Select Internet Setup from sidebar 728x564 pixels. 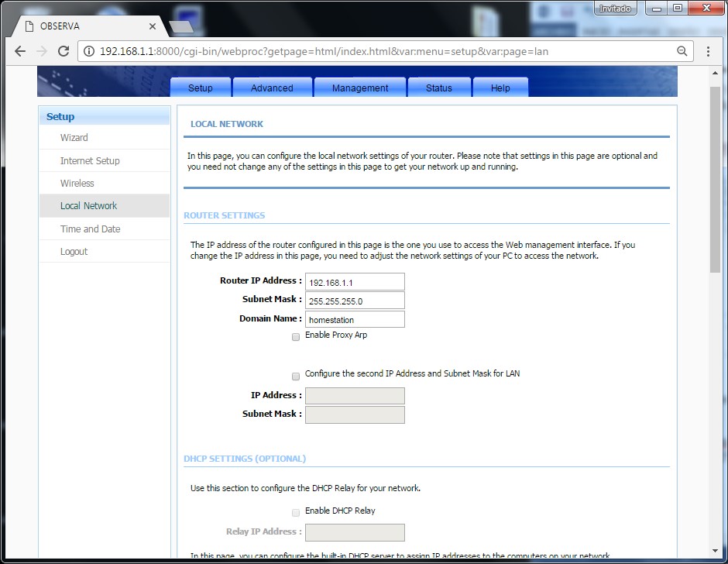tap(90, 161)
